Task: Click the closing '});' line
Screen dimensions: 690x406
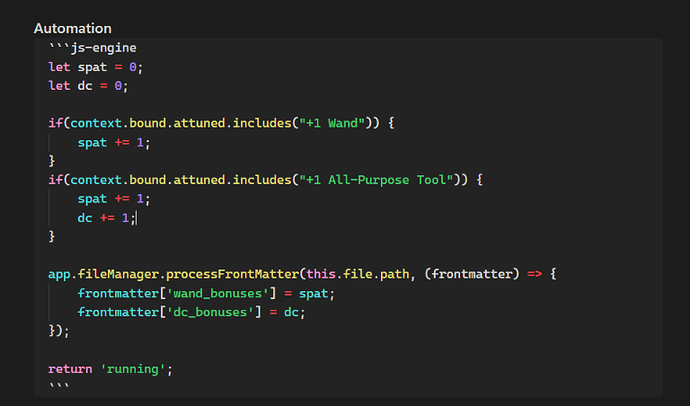Action: (x=59, y=331)
